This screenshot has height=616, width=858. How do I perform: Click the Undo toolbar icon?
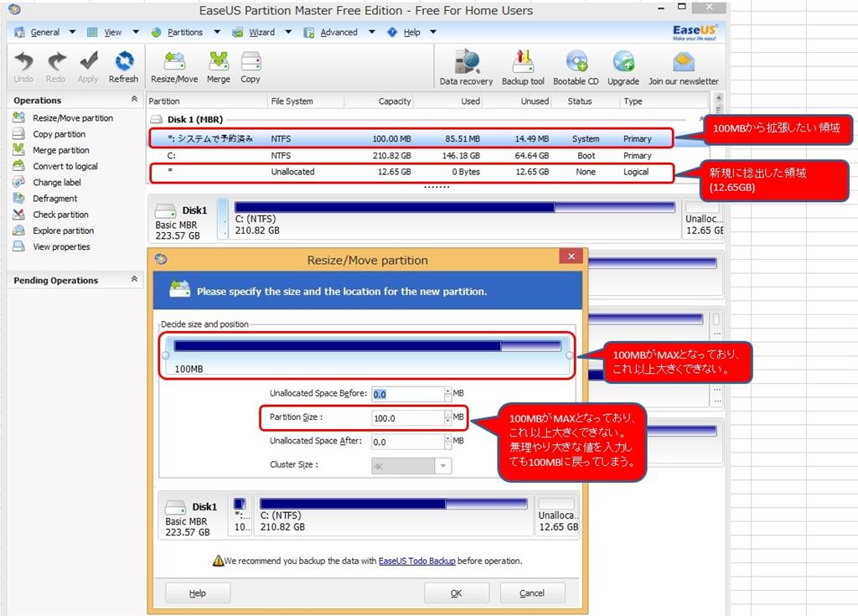click(x=23, y=66)
